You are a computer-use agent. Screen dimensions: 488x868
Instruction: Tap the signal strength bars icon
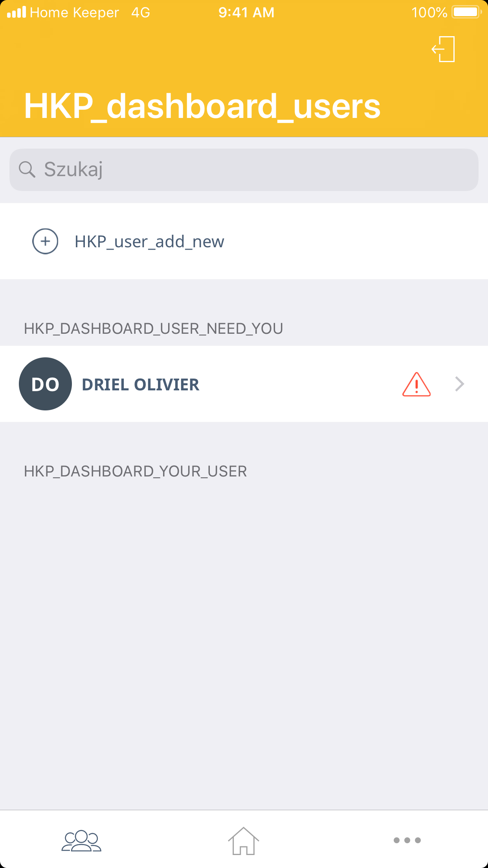[x=17, y=12]
